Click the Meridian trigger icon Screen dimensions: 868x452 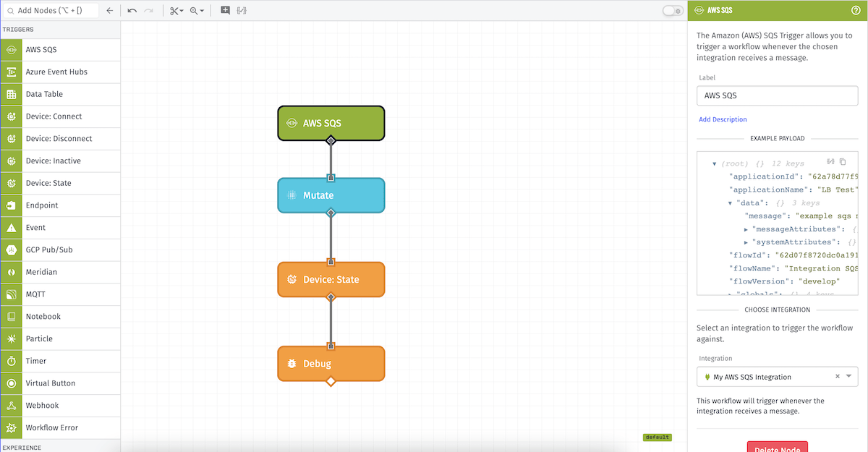tap(11, 272)
